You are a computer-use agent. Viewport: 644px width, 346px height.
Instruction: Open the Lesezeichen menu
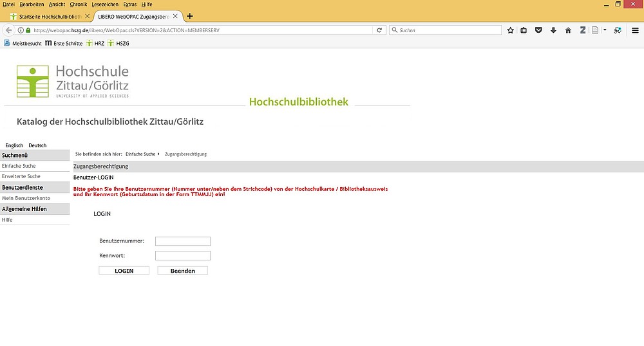point(105,5)
